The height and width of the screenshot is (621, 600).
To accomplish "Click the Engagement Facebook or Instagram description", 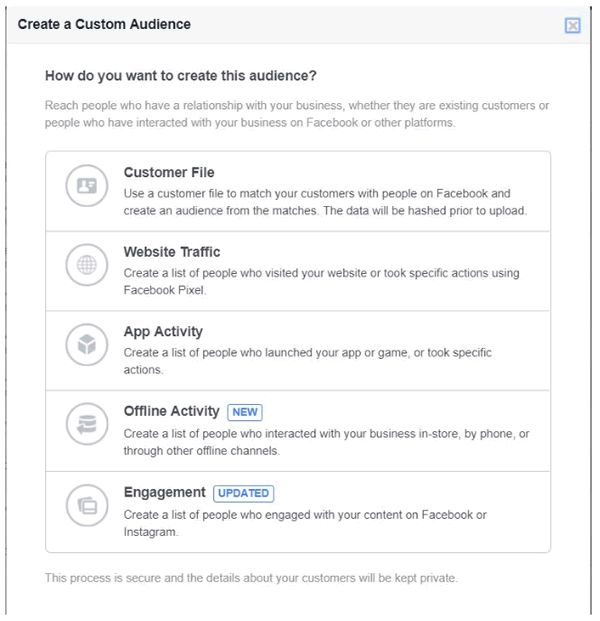I will (x=305, y=523).
